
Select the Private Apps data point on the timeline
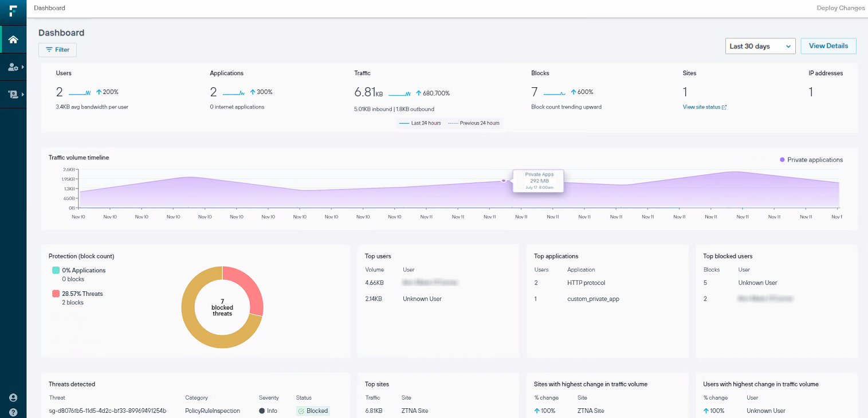tap(503, 181)
